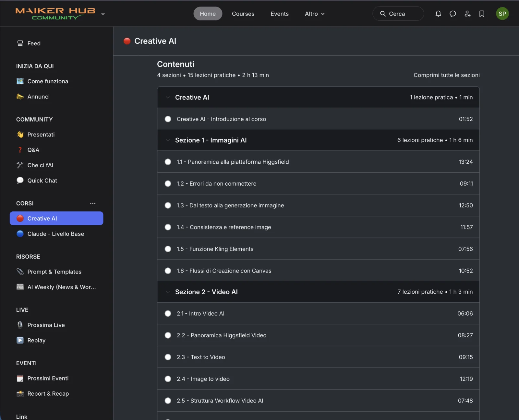Screen dimensions: 519x420
Task: Mark lesson 2.1 Intro Video AI complete
Action: 168,313
